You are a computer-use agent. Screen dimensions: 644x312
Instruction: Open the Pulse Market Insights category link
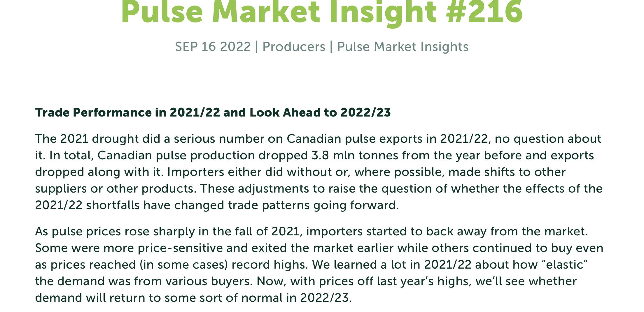coord(403,47)
